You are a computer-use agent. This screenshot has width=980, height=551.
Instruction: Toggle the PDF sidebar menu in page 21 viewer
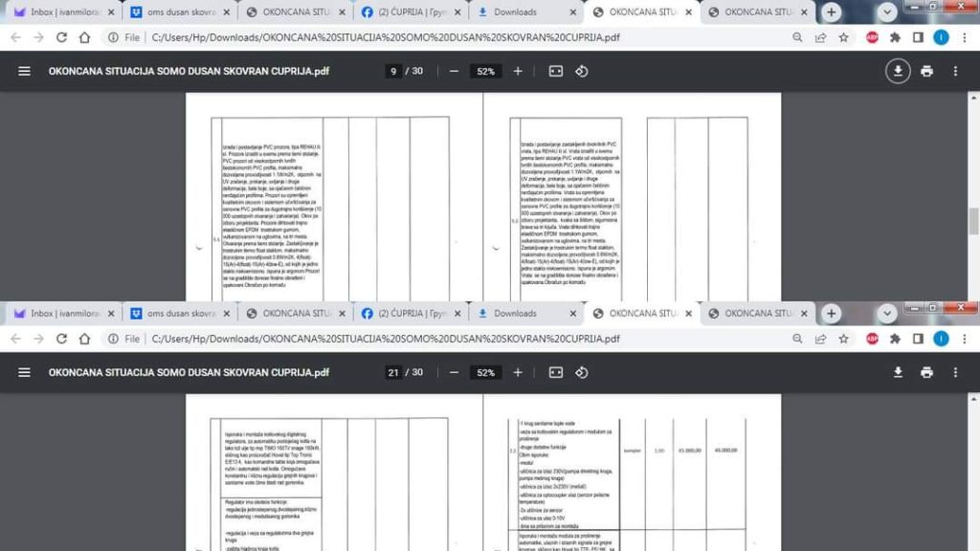[x=24, y=372]
